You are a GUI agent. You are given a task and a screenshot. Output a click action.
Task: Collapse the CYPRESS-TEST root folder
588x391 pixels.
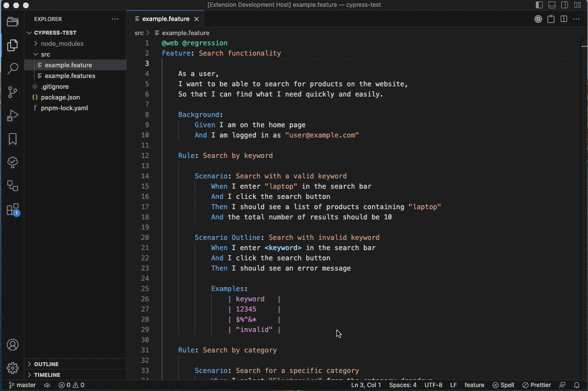tap(76, 33)
